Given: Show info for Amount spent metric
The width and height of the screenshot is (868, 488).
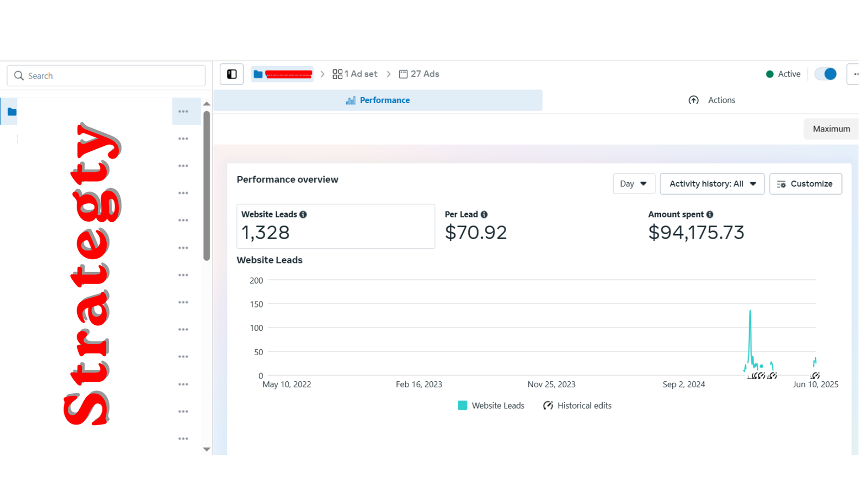Looking at the screenshot, I should click(710, 215).
